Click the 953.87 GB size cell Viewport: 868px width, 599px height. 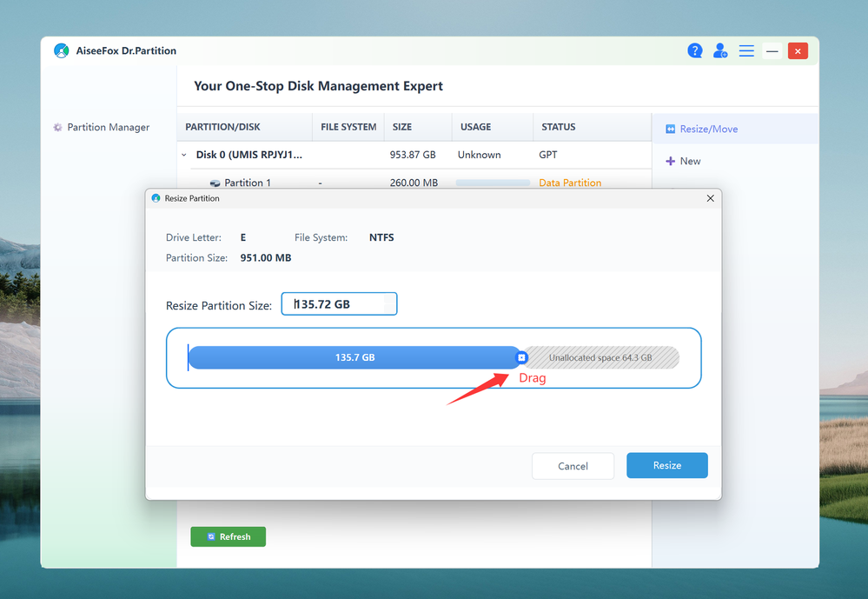[x=413, y=155]
